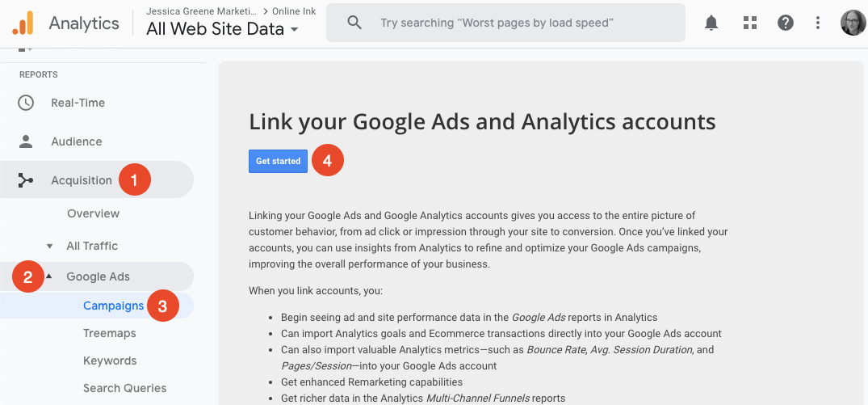Click the Google Analytics logo icon
Viewport: 868px width, 405px height.
[x=23, y=23]
